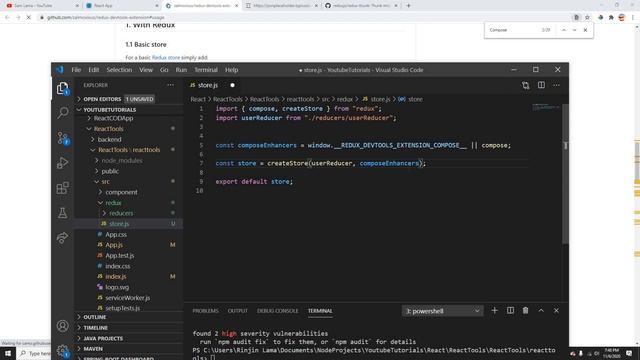Screen dimensions: 640x360
Task: Split the terminal panel
Action: pos(510,311)
